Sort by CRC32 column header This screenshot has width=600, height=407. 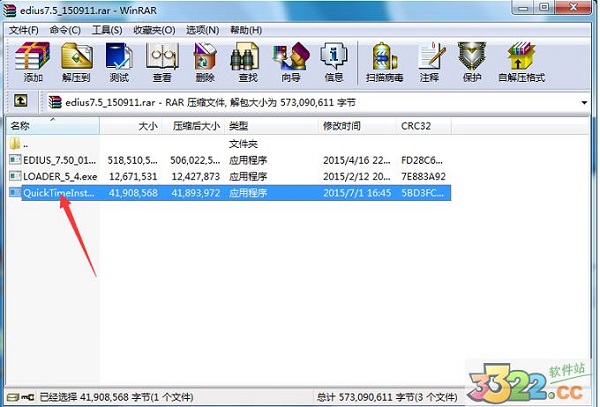[x=424, y=126]
